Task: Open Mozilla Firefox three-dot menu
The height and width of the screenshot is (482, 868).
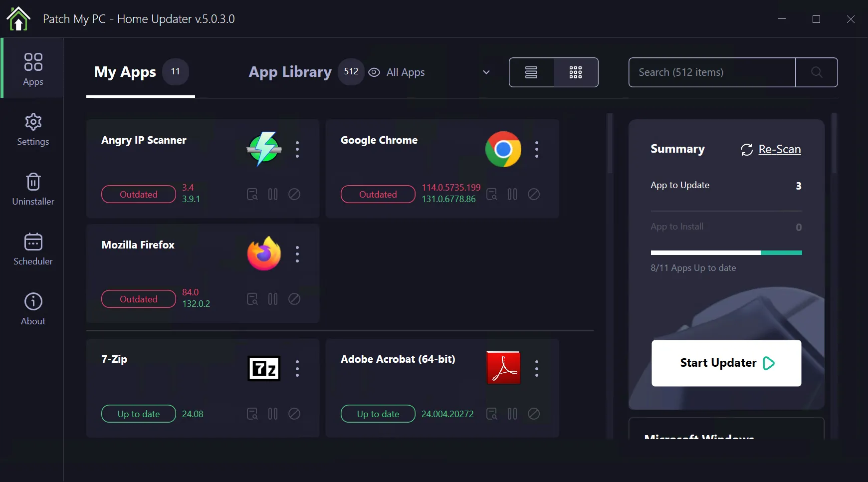Action: point(297,254)
